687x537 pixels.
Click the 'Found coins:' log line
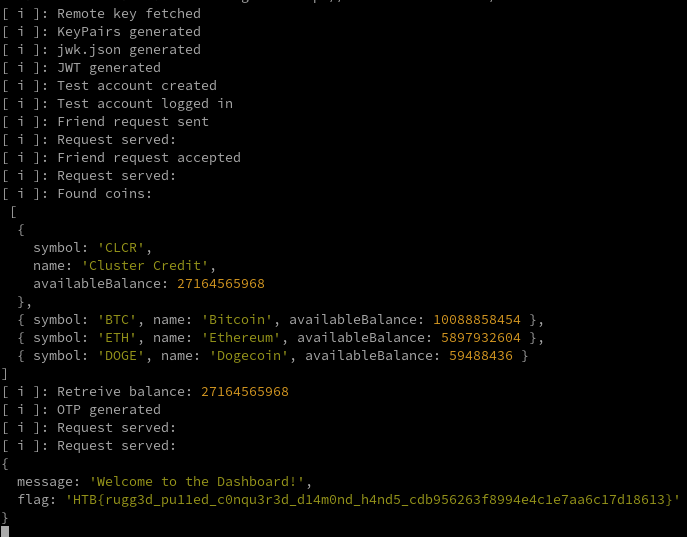(x=104, y=193)
